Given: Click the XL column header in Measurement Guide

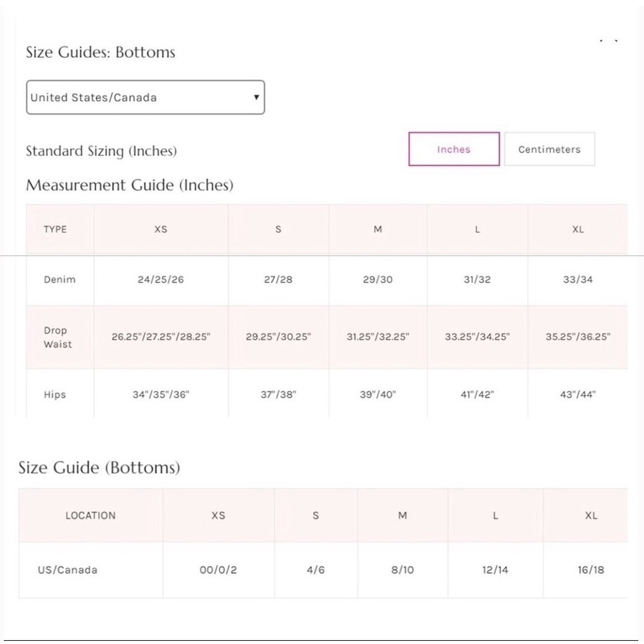Looking at the screenshot, I should coord(578,229).
